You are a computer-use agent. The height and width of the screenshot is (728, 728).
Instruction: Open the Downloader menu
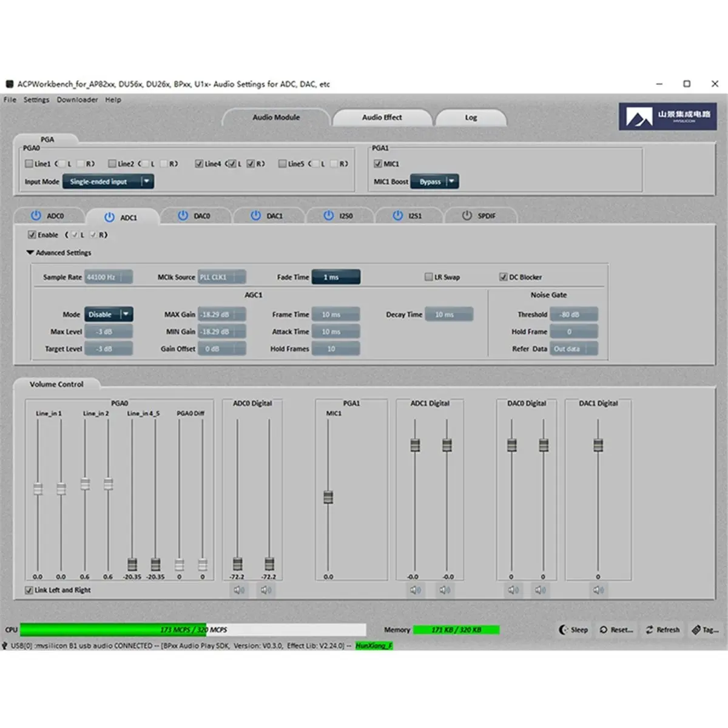pyautogui.click(x=77, y=99)
